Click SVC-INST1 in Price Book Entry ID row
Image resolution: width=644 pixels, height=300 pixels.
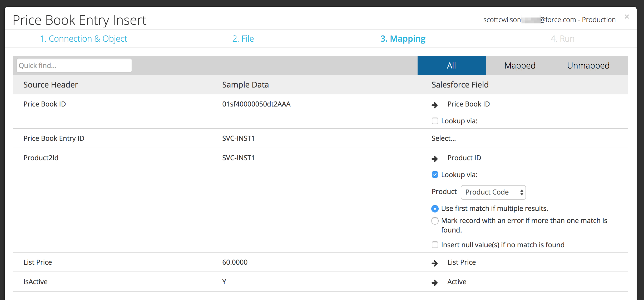(x=238, y=138)
